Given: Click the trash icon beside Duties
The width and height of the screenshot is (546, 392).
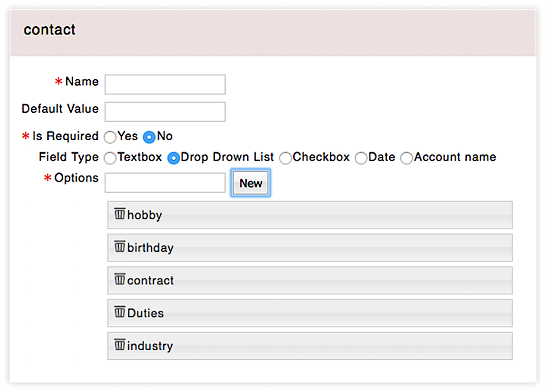Looking at the screenshot, I should [119, 312].
